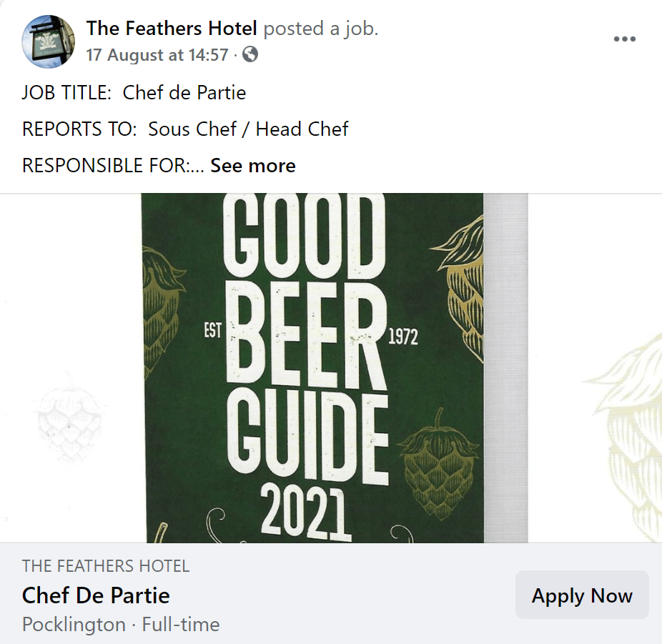Open the Chef De Partie job card title
The width and height of the screenshot is (662, 644).
96,595
